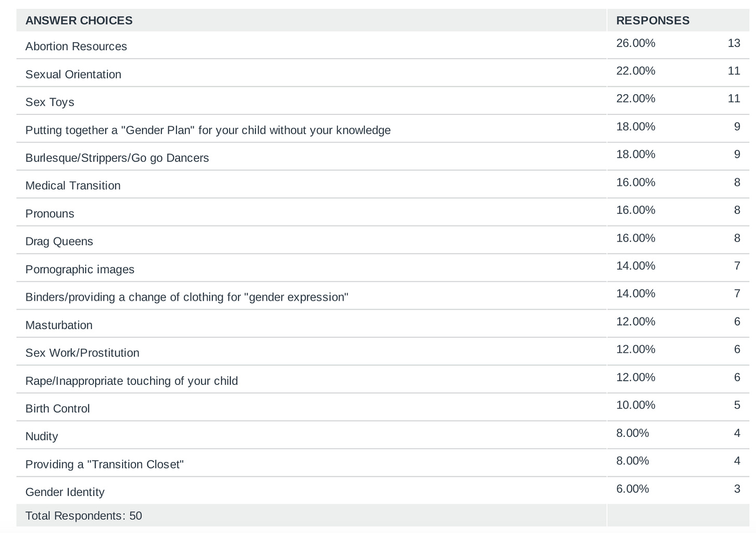Select the Sexual Orientation row label
756x533 pixels.
73,74
